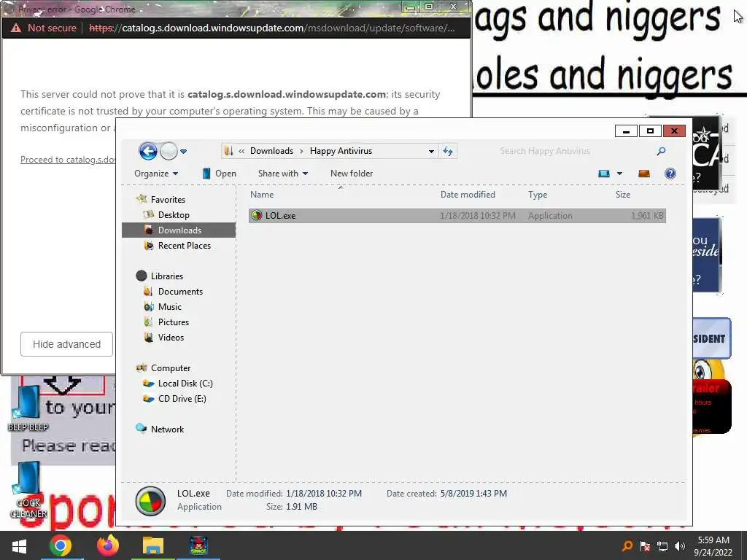This screenshot has width=747, height=560.
Task: Open the Share with menu
Action: coord(283,174)
